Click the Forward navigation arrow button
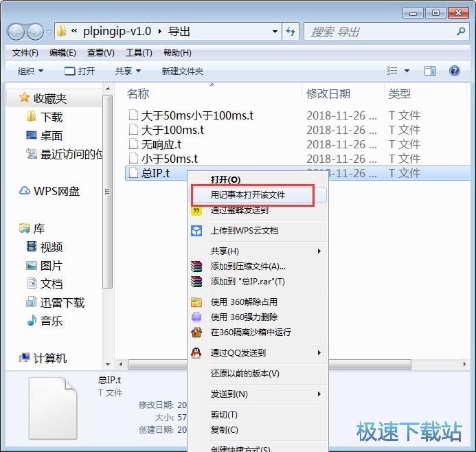Screen dimensions: 476x452 click(35, 32)
